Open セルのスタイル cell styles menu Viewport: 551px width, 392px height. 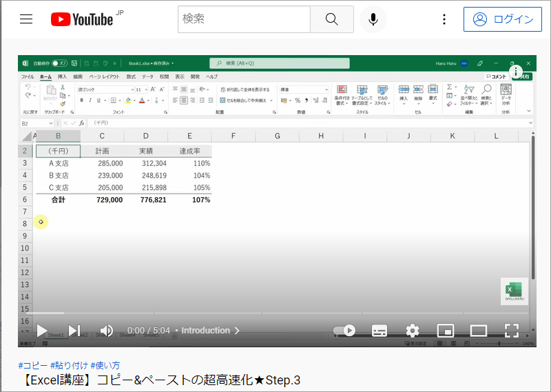[382, 95]
